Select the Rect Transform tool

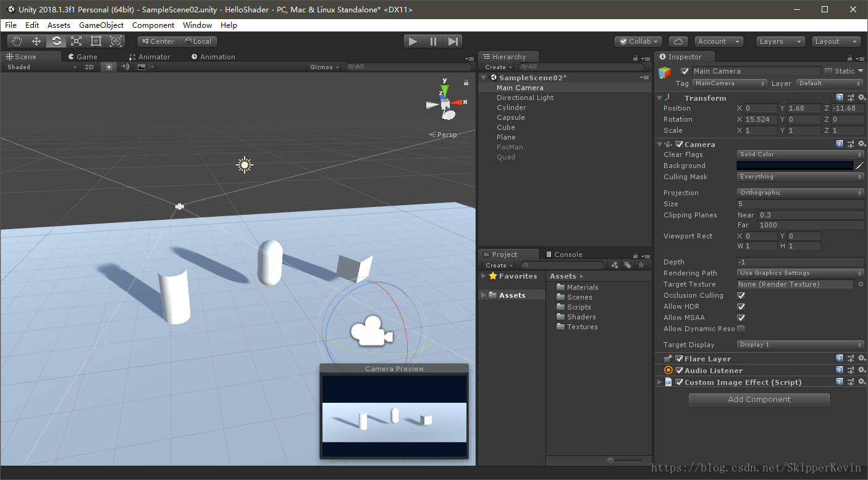96,41
